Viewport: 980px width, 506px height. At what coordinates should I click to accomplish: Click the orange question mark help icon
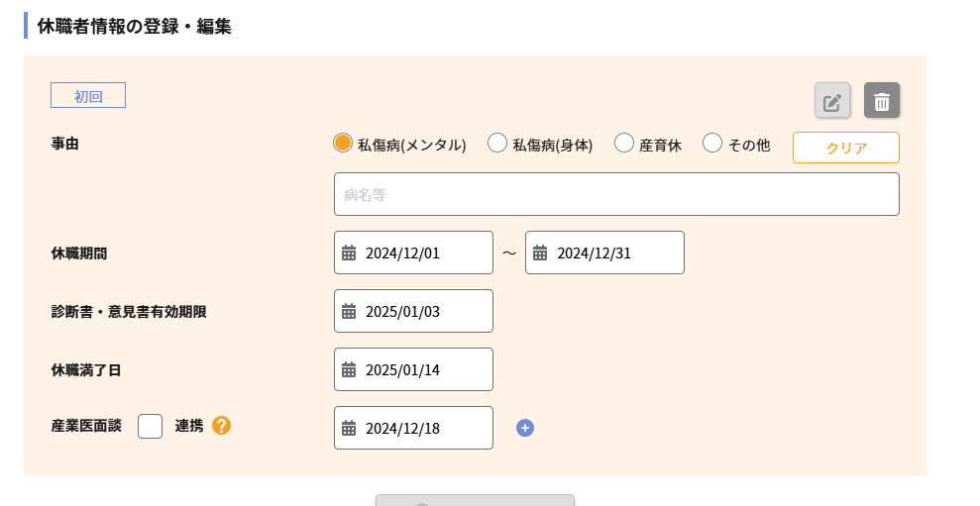221,426
